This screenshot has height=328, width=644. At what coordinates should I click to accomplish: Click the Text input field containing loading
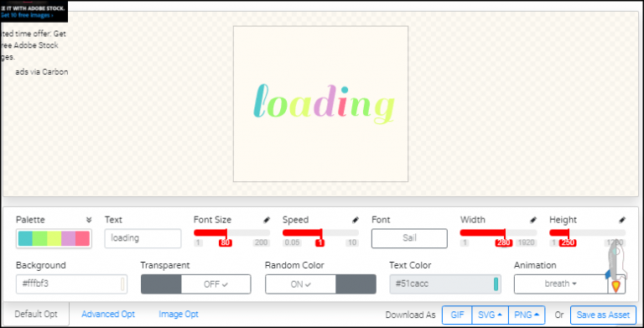(x=143, y=238)
